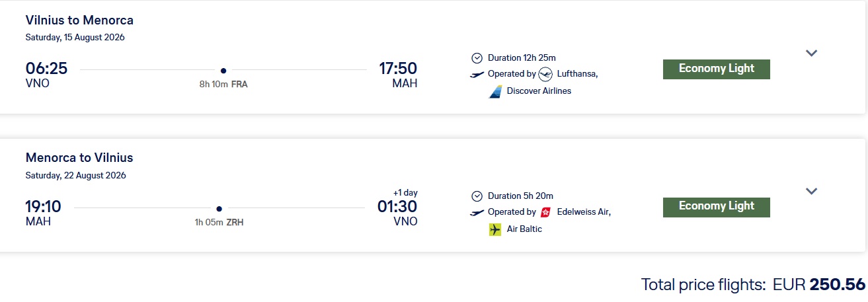Click the clock icon beside Duration 5h 20m
The height and width of the screenshot is (302, 868).
coord(477,196)
